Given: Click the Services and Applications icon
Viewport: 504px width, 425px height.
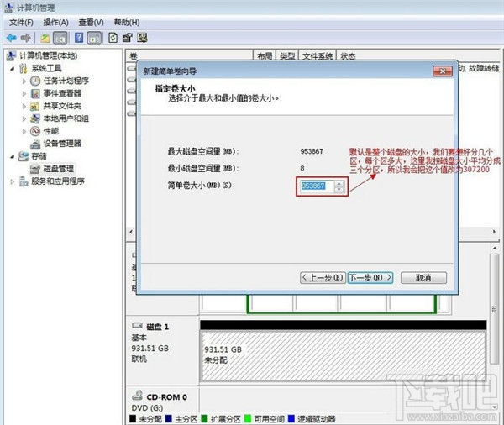Looking at the screenshot, I should coord(24,181).
